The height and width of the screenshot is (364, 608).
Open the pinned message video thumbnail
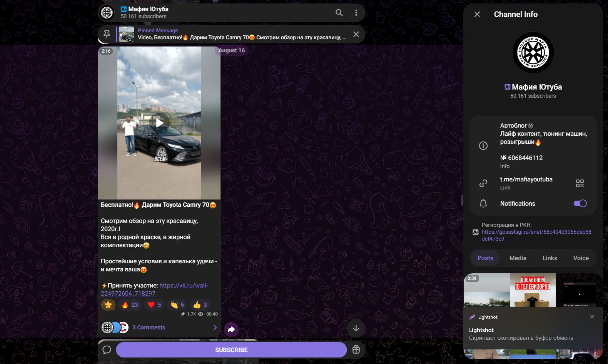tap(127, 34)
